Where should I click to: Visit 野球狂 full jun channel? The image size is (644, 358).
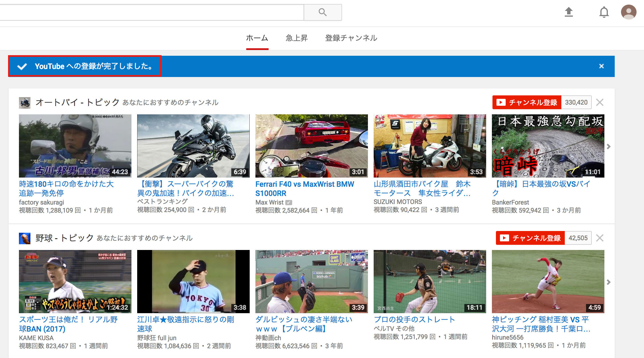[x=157, y=338]
